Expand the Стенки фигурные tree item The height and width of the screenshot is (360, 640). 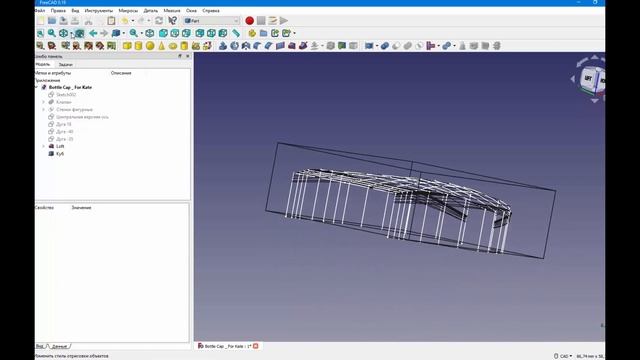coord(44,109)
